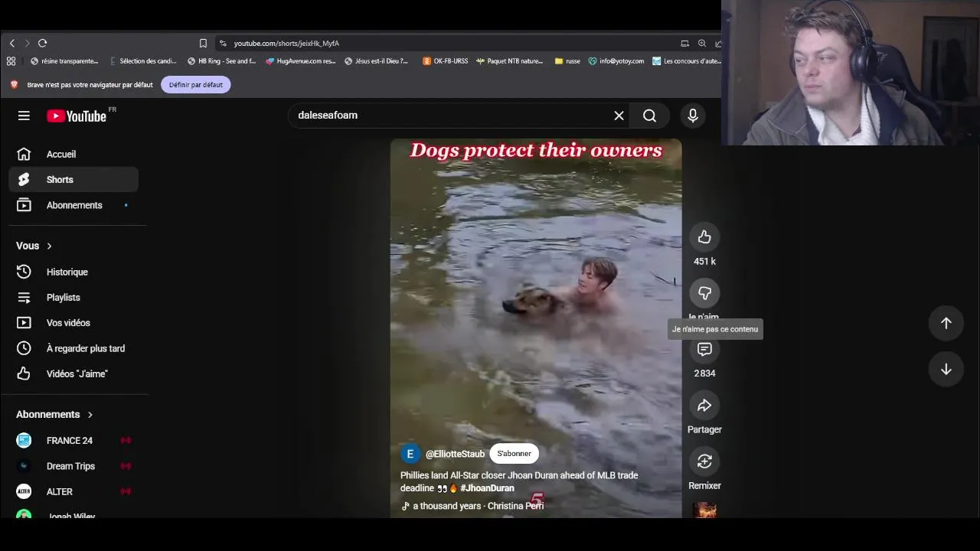Image resolution: width=980 pixels, height=551 pixels.
Task: Bookmark this page with the bookmark icon
Action: [203, 44]
